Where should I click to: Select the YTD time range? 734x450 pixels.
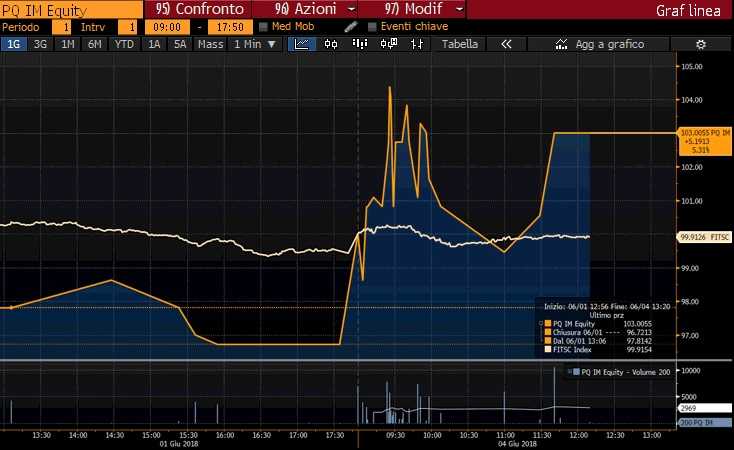[124, 44]
